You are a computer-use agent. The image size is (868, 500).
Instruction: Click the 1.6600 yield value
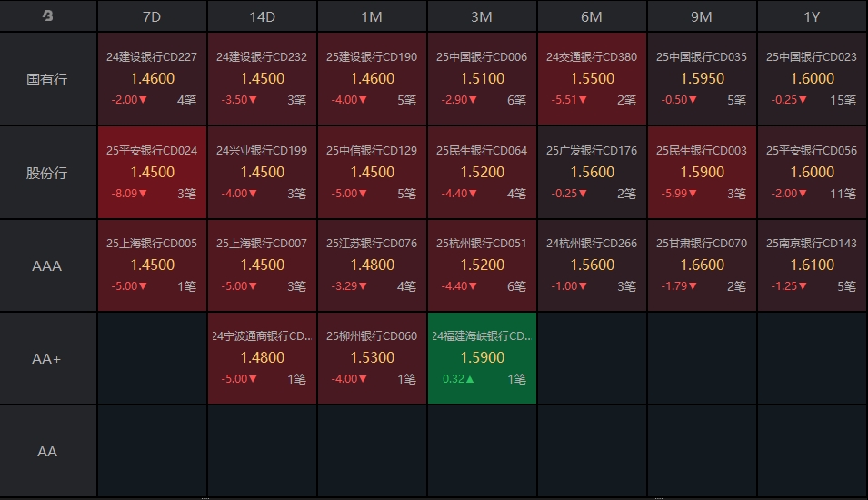click(702, 265)
